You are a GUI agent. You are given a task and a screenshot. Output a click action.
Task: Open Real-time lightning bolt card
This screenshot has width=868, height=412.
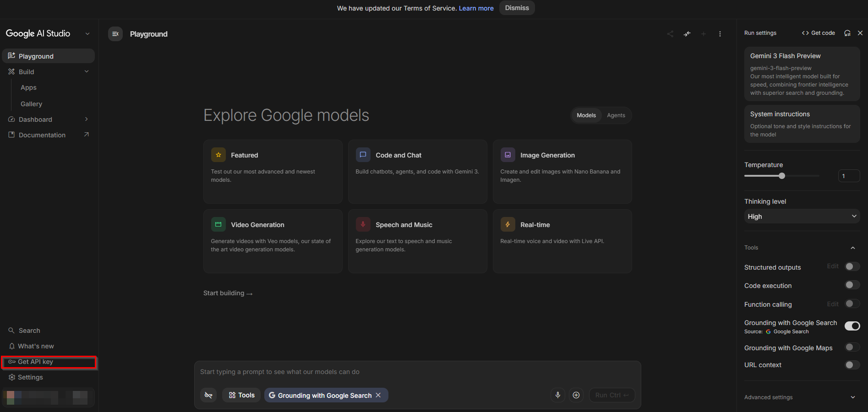[x=508, y=224]
